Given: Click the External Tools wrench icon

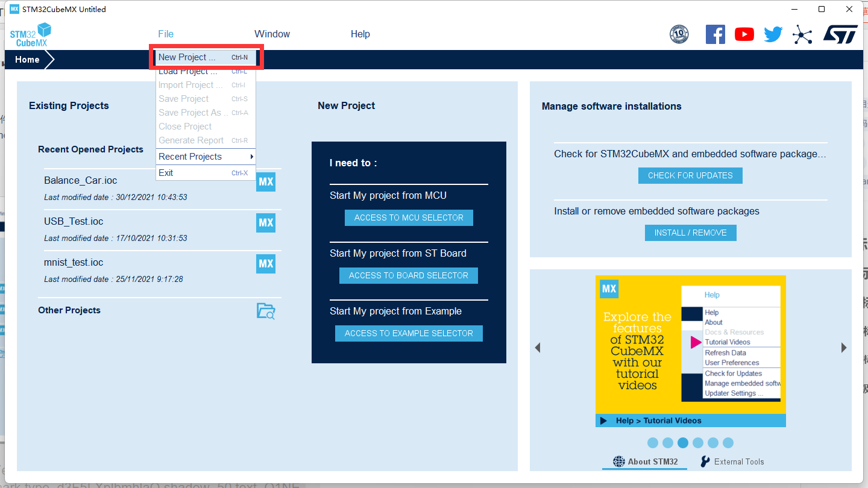Looking at the screenshot, I should tap(705, 461).
